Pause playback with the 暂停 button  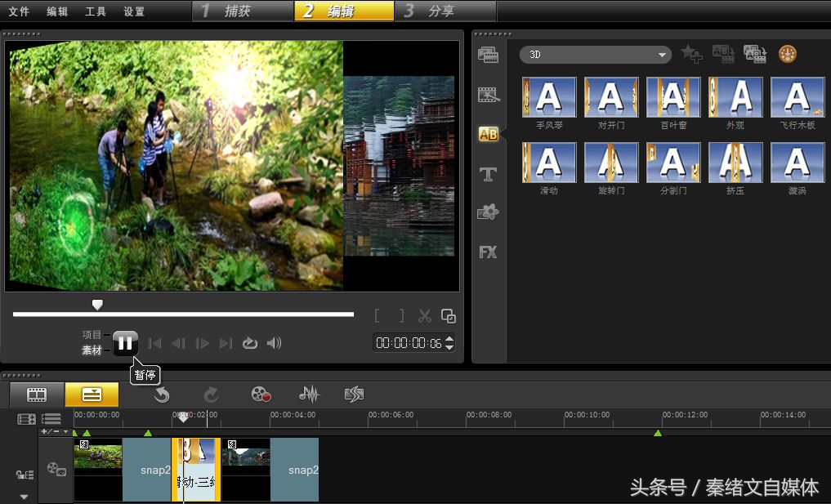(x=125, y=343)
